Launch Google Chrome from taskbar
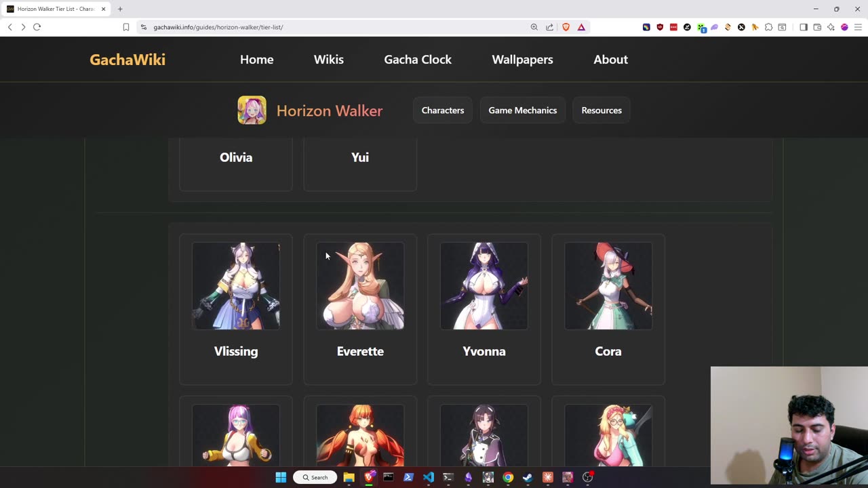This screenshot has height=488, width=868. coord(508,477)
